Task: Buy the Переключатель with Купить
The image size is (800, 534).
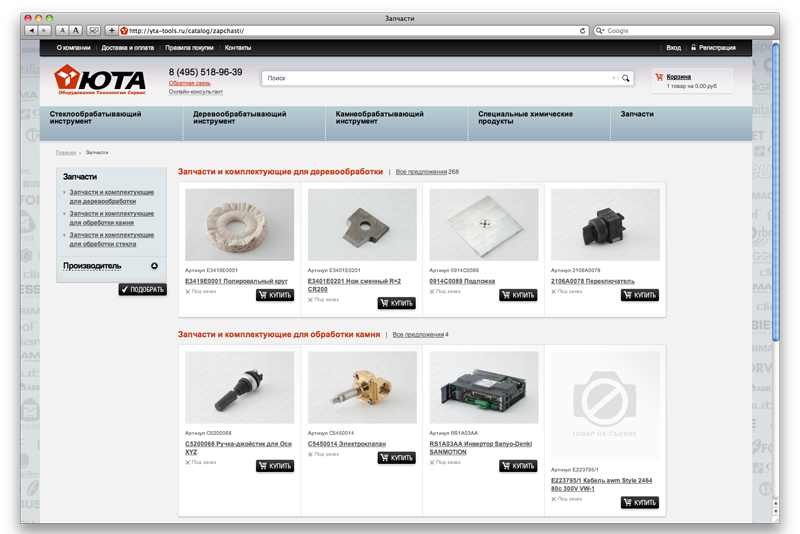Action: tap(640, 295)
